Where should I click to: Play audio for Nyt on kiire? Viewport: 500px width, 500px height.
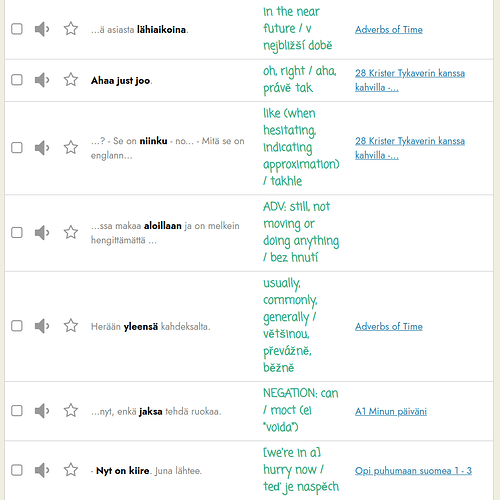(42, 470)
